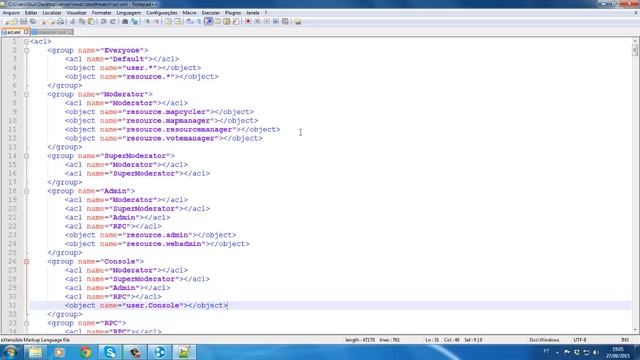Toggle Word Wrap toolbar button

[x=190, y=21]
